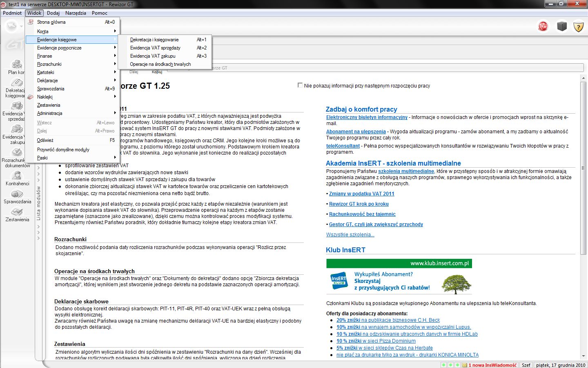Click '1 nowa InsWiadomość' status text
588x368 pixels.
(x=492, y=365)
